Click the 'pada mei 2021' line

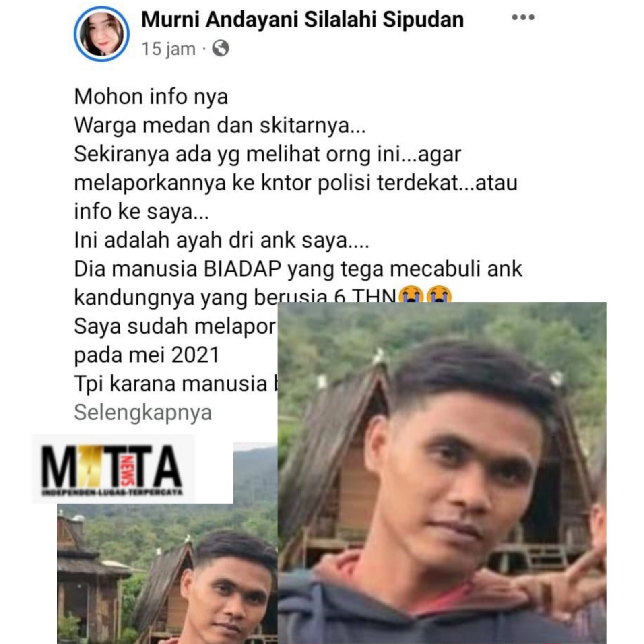coord(147,355)
